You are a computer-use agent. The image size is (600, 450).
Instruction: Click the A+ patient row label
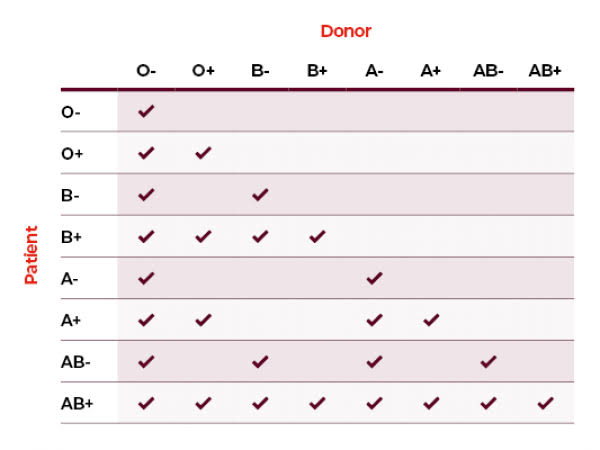click(71, 320)
